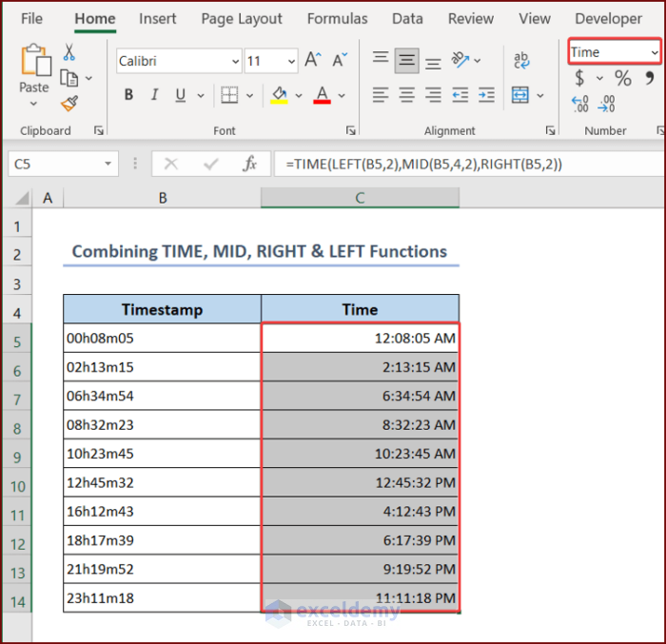Click the Merge & Center icon
The height and width of the screenshot is (644, 666).
(519, 95)
